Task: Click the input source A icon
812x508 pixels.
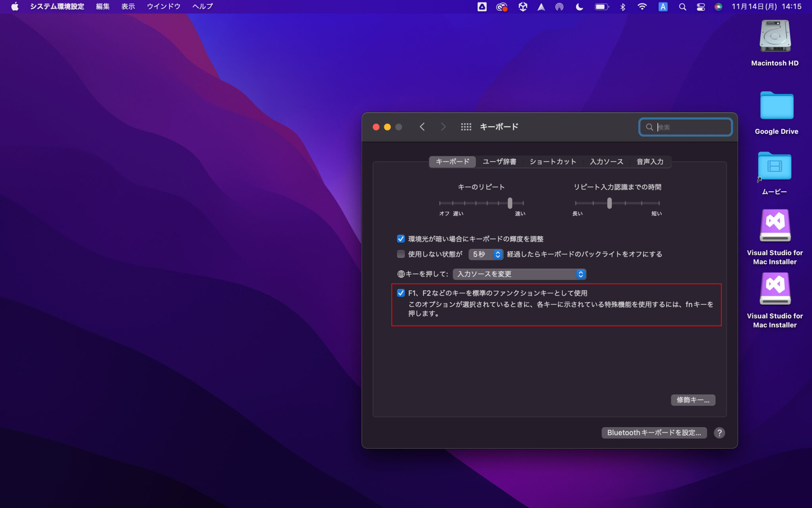Action: pyautogui.click(x=663, y=7)
